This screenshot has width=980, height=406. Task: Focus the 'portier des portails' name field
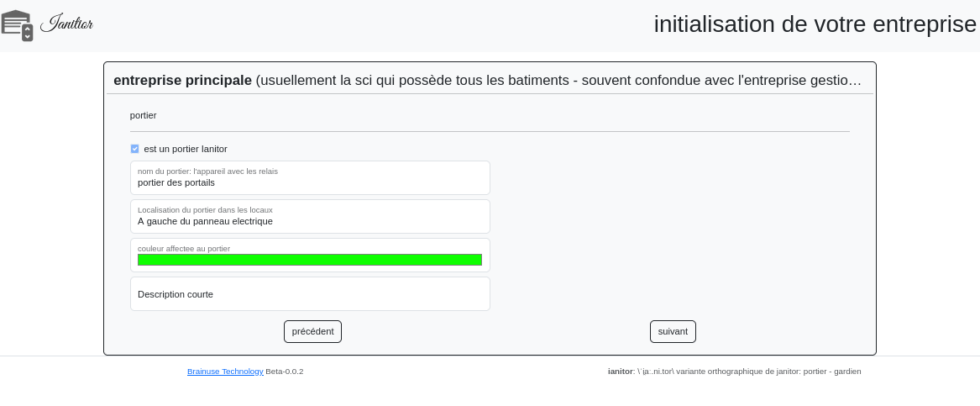[310, 182]
